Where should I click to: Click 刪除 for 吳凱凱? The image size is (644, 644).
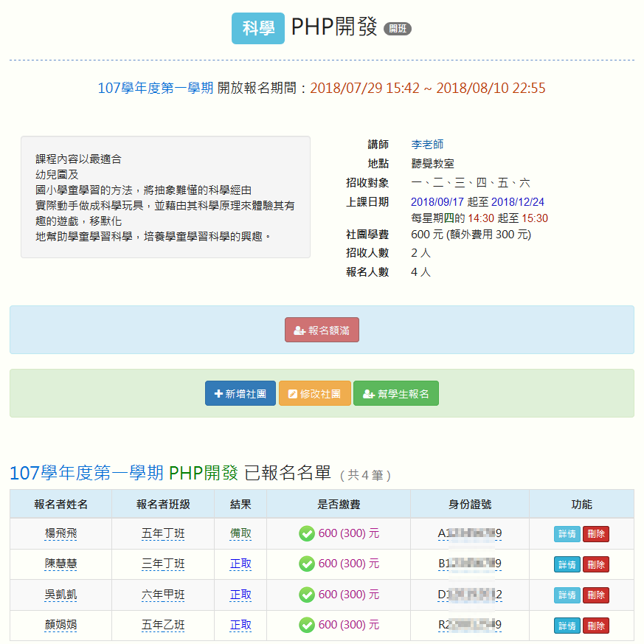click(x=595, y=595)
